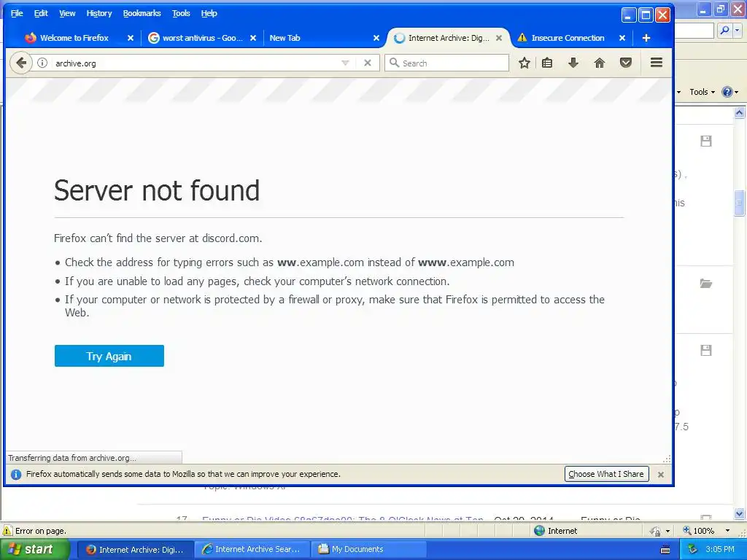Open the Help menu
Screen dimensions: 747x560
click(x=209, y=13)
